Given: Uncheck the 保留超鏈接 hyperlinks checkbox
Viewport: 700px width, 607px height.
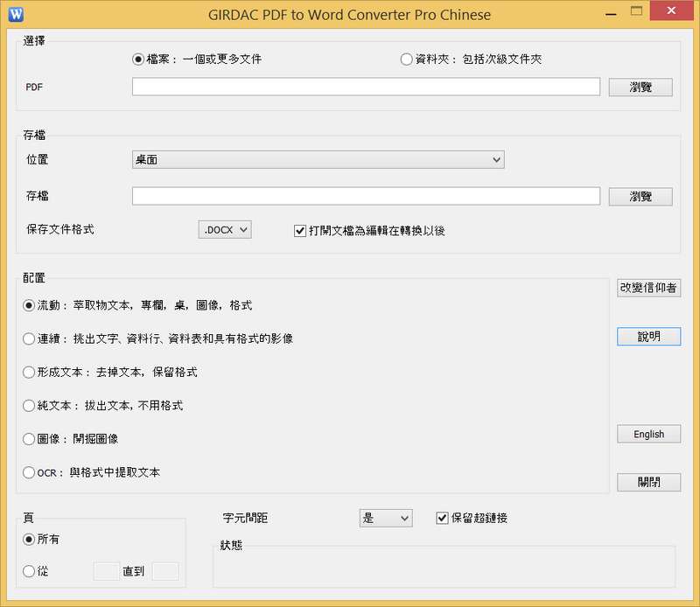Looking at the screenshot, I should click(x=442, y=518).
